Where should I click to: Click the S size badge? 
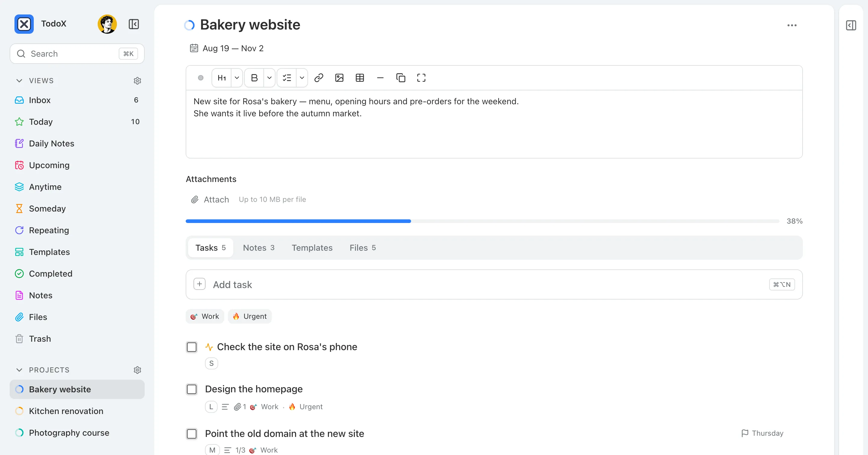coord(211,363)
